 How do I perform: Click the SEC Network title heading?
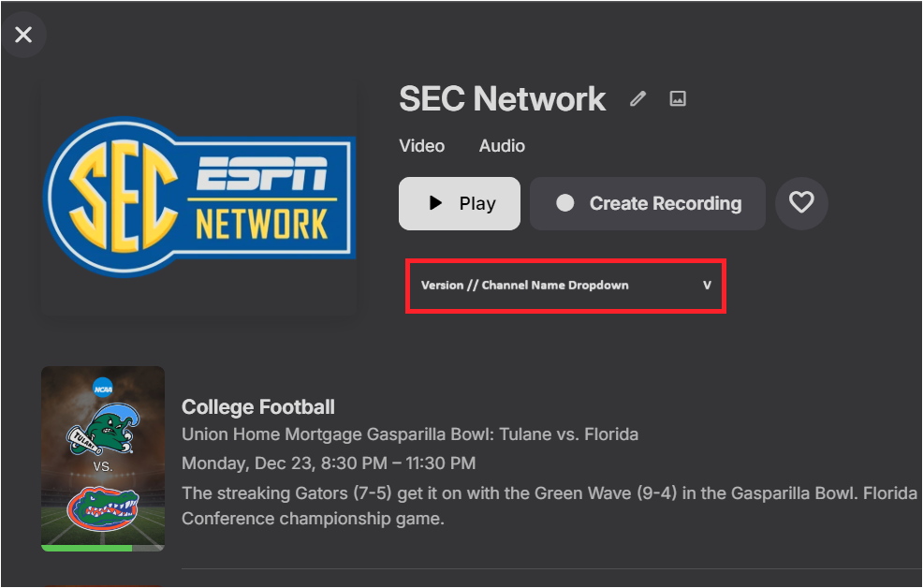point(503,98)
